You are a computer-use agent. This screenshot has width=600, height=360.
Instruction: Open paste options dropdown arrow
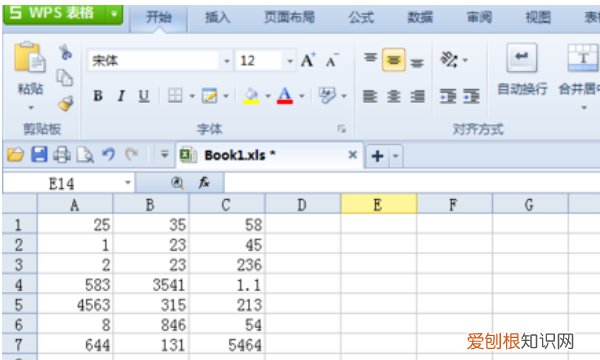pyautogui.click(x=31, y=108)
